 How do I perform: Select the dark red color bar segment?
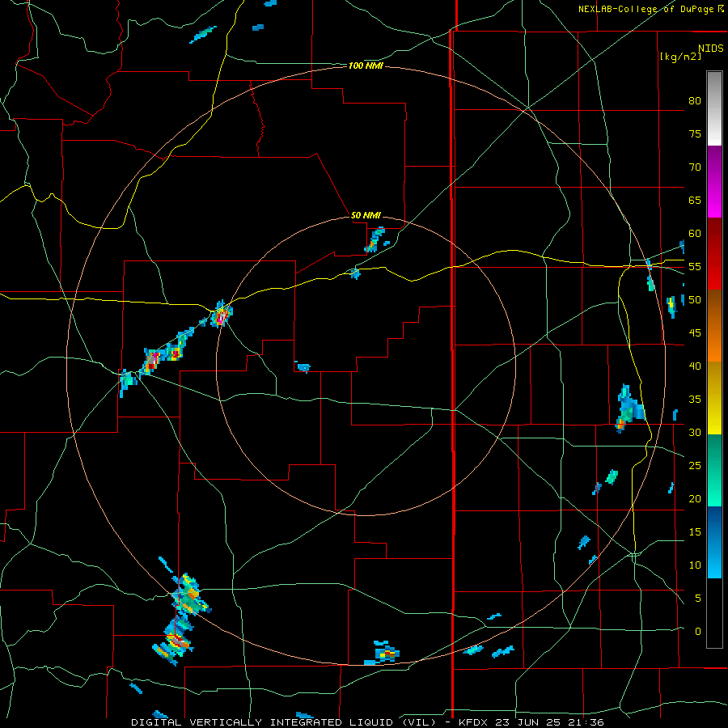714,254
